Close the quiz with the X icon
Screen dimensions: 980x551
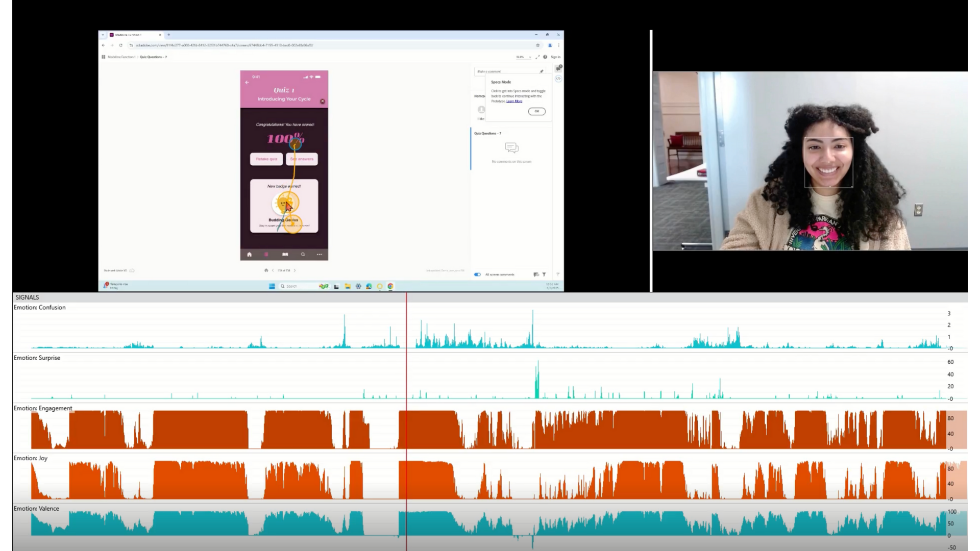[322, 101]
